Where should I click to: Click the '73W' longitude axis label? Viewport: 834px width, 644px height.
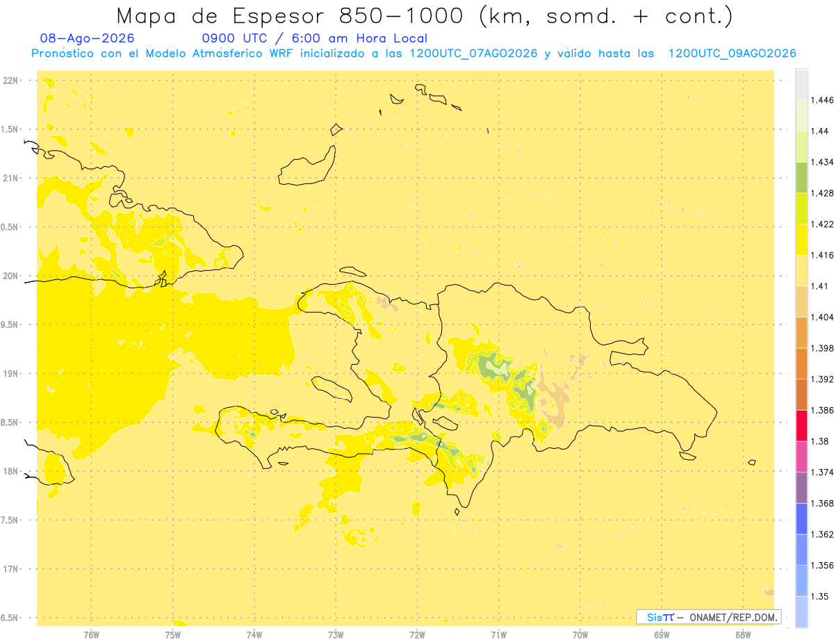pyautogui.click(x=336, y=634)
